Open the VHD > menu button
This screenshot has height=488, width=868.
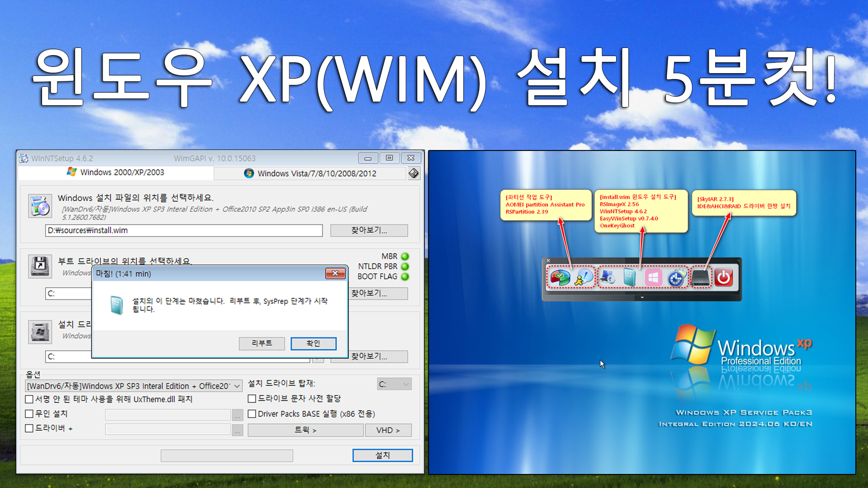coord(388,430)
